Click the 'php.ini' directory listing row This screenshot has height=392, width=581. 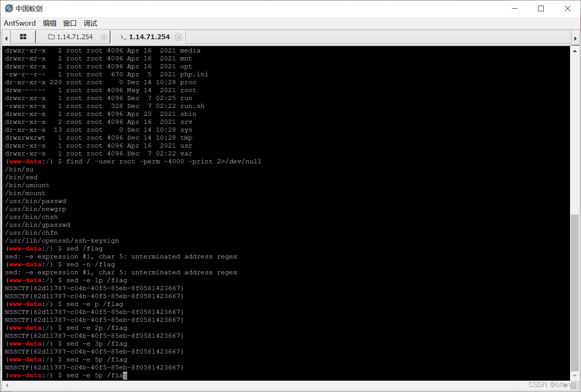[106, 74]
